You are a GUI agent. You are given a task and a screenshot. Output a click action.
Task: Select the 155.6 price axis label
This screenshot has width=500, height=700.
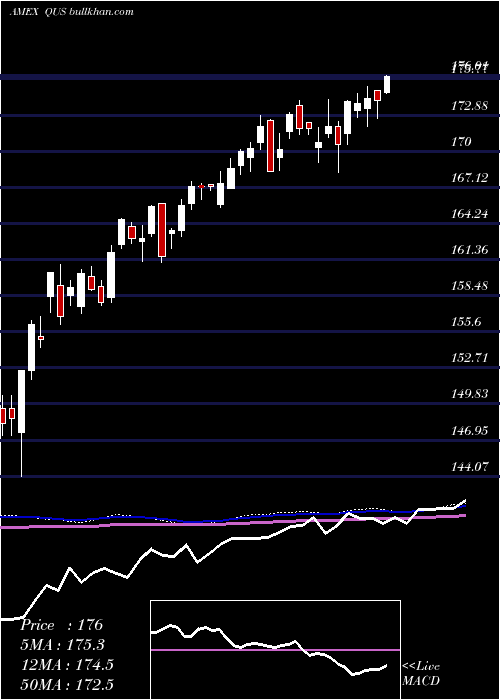(x=467, y=321)
